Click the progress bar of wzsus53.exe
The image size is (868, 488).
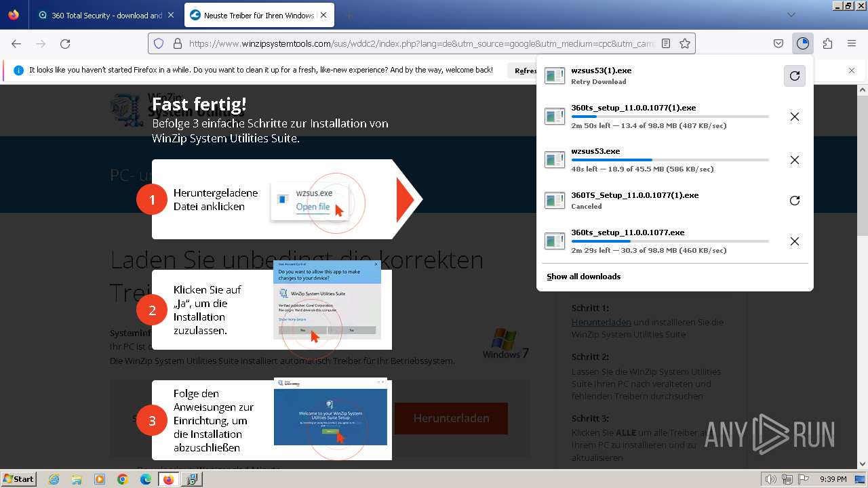[670, 160]
